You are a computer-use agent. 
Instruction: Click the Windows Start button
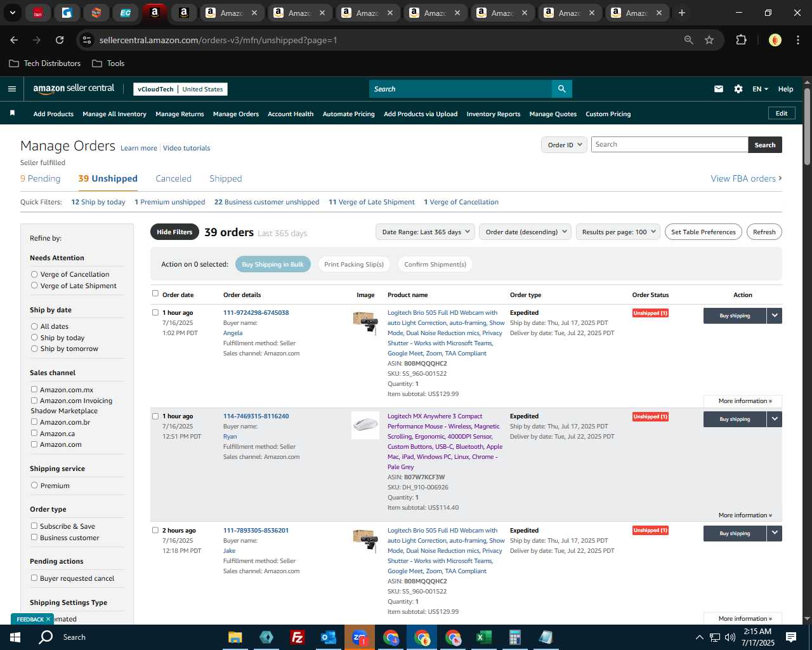(x=15, y=637)
